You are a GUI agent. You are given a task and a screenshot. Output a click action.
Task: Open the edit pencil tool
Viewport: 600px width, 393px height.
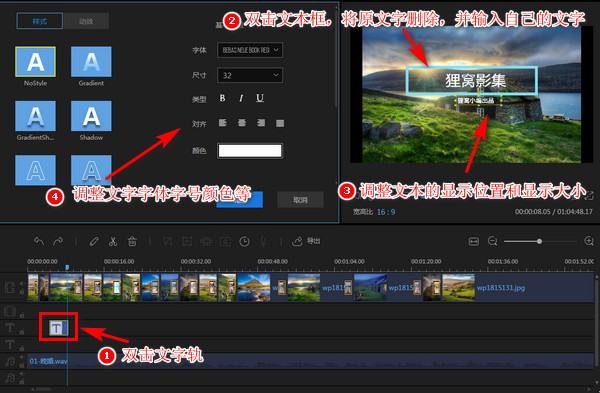(x=94, y=241)
